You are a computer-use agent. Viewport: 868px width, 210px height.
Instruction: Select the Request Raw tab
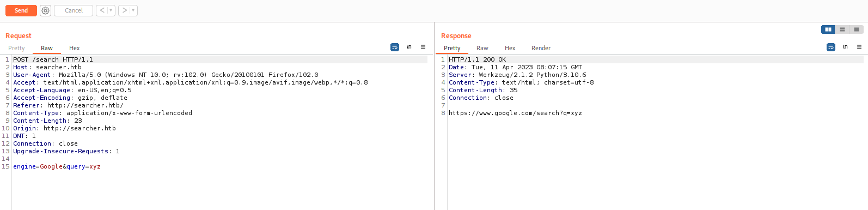[47, 48]
